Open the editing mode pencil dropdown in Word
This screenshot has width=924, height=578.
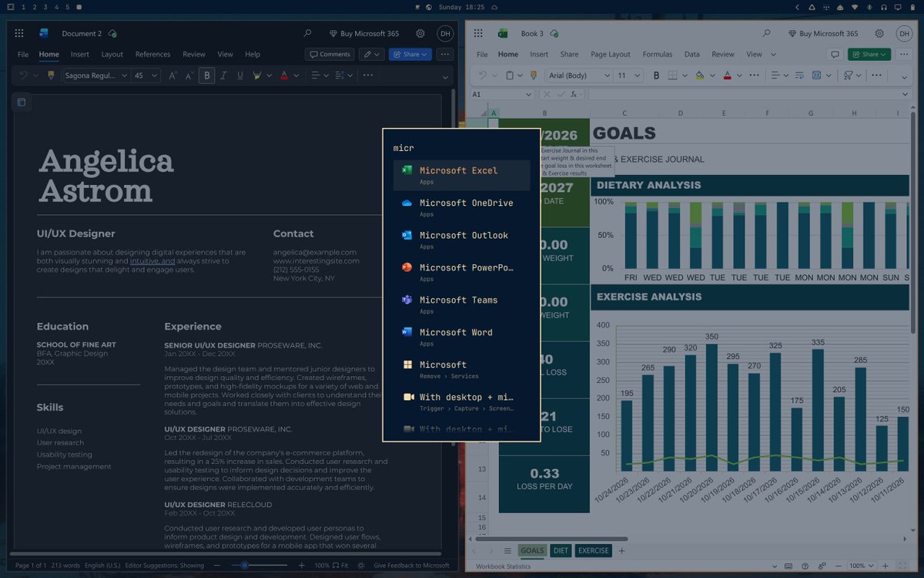pyautogui.click(x=372, y=55)
